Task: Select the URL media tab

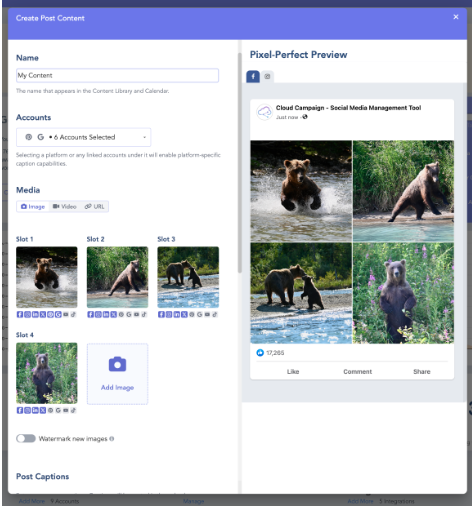Action: pyautogui.click(x=94, y=207)
